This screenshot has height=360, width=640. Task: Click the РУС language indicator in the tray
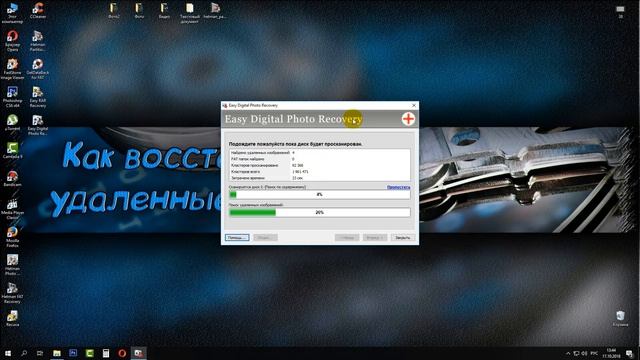click(x=594, y=353)
